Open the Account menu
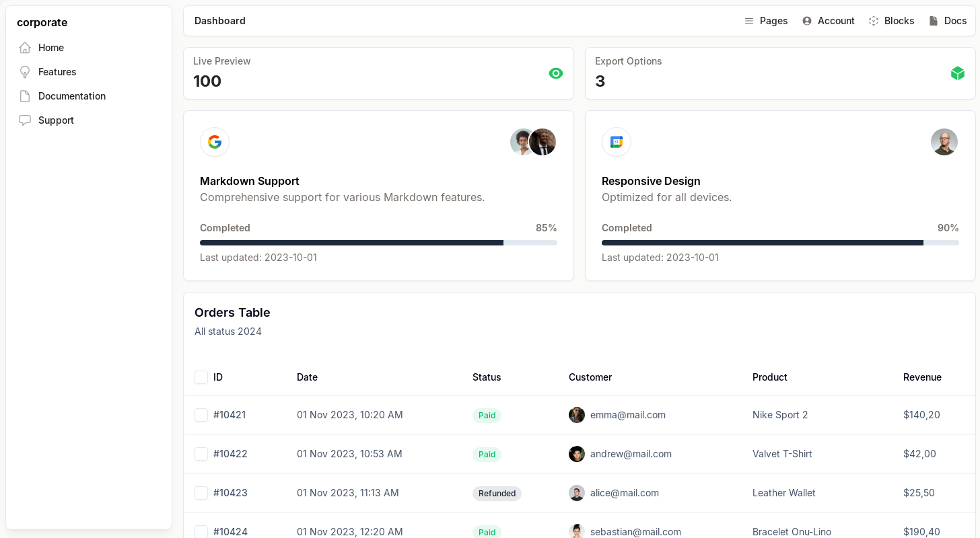980x538 pixels. click(828, 21)
